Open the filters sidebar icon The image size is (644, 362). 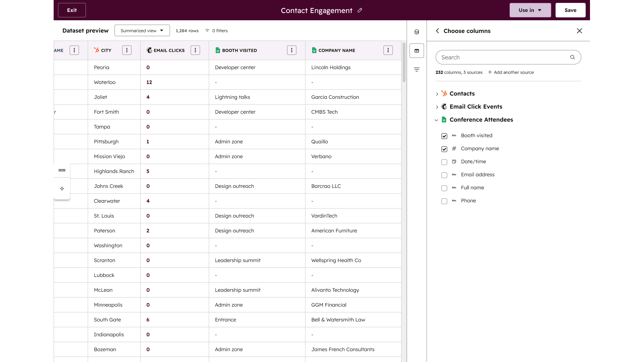point(417,70)
